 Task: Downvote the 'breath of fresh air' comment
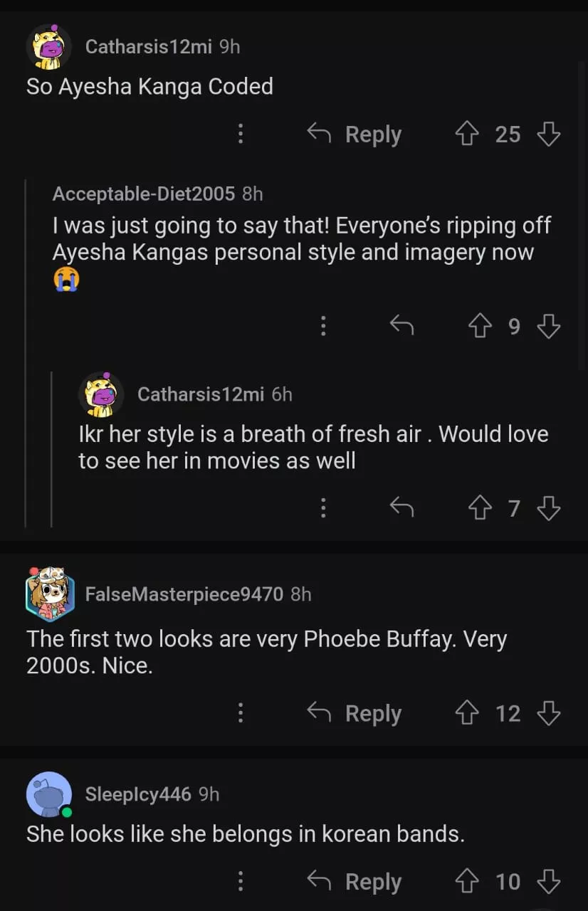tap(548, 508)
